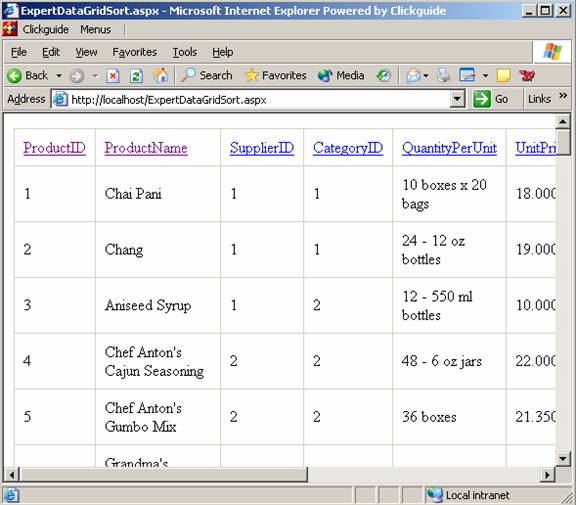Click the horizontal scrollbar right arrow
576x505 pixels.
tap(547, 475)
